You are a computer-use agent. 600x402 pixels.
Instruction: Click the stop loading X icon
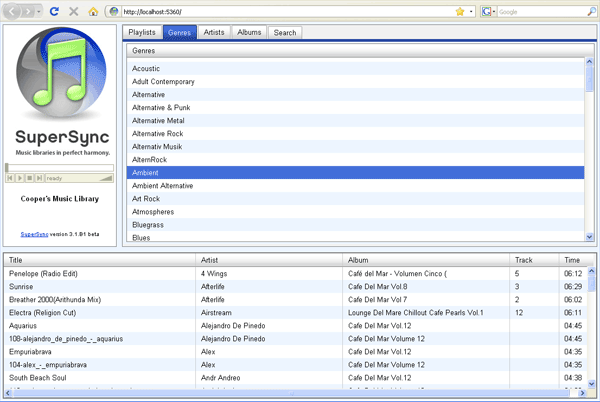click(x=73, y=11)
